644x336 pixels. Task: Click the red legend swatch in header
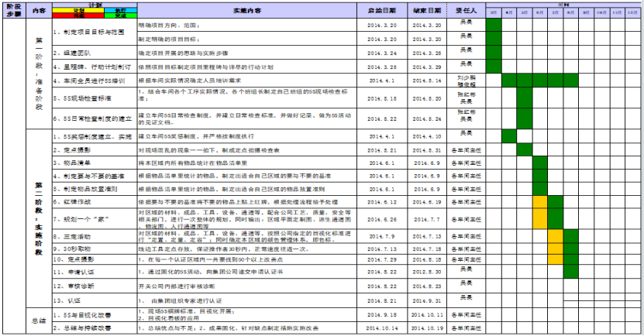tap(78, 15)
